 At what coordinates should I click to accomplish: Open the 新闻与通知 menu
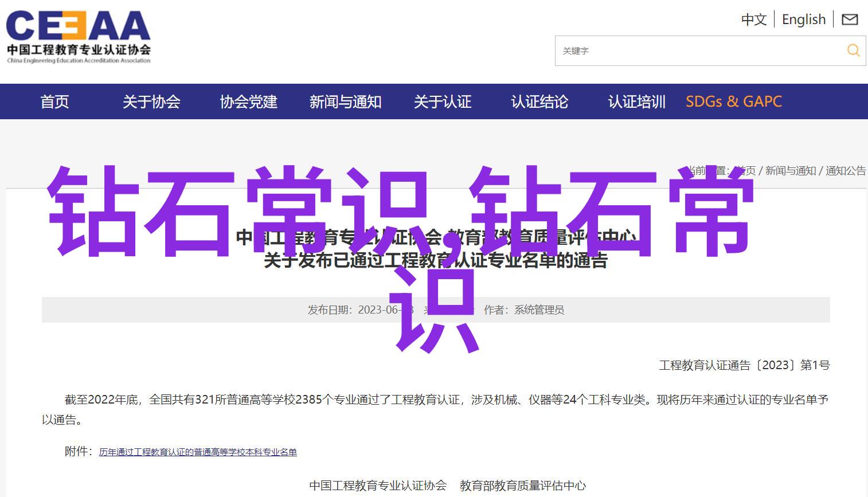click(345, 101)
